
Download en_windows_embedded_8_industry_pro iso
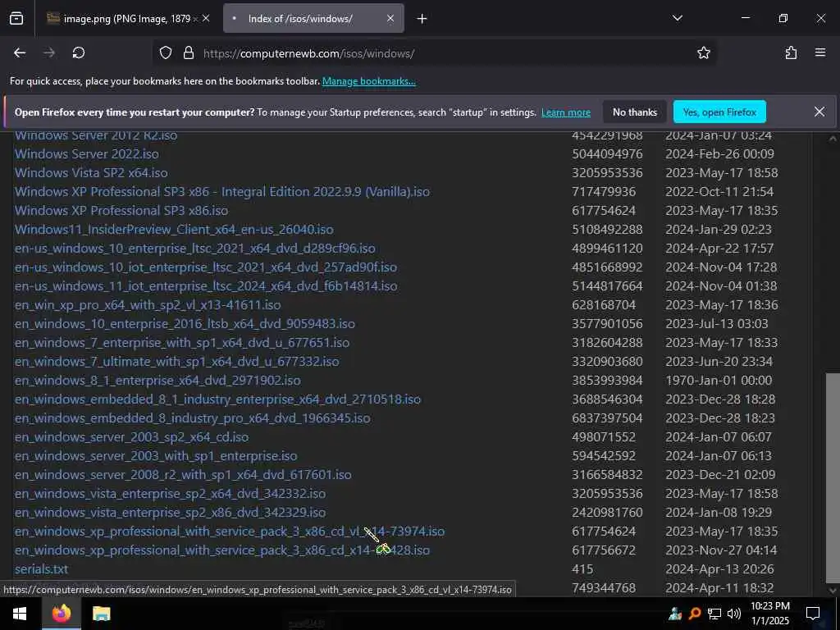[192, 418]
